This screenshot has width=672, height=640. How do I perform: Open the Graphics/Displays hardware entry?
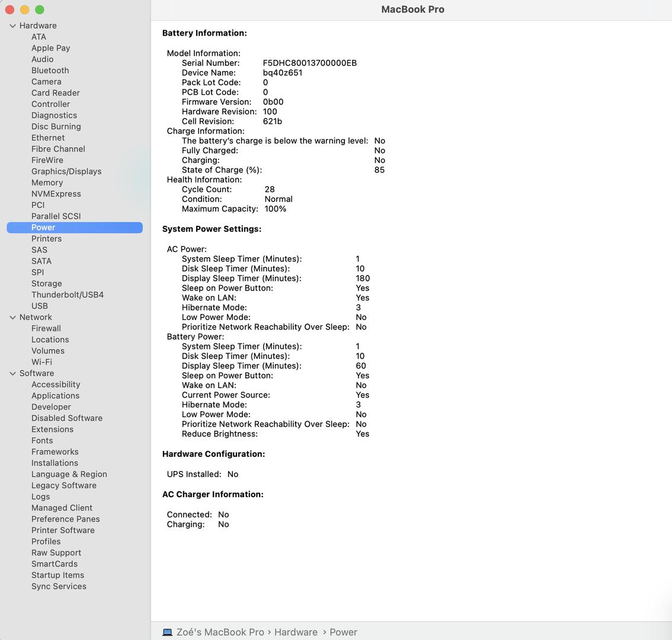tap(66, 171)
